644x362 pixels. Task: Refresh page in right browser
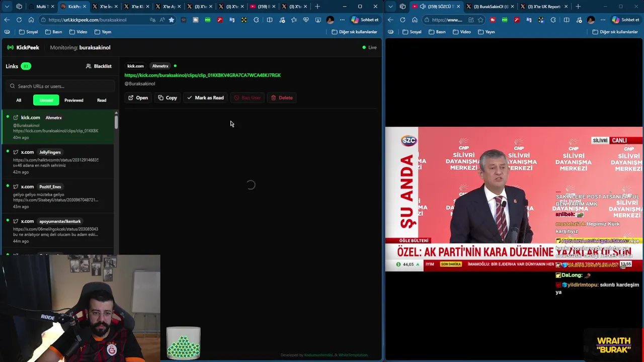pos(403,20)
